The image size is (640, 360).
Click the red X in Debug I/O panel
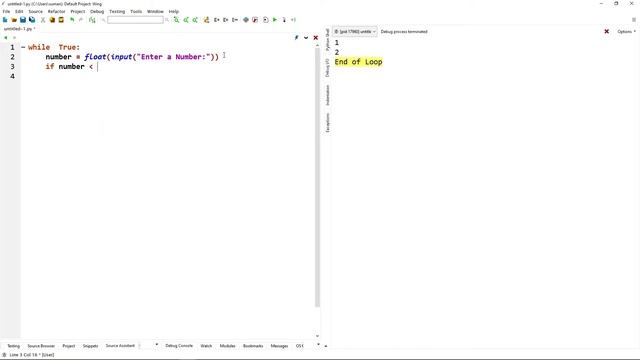607,31
